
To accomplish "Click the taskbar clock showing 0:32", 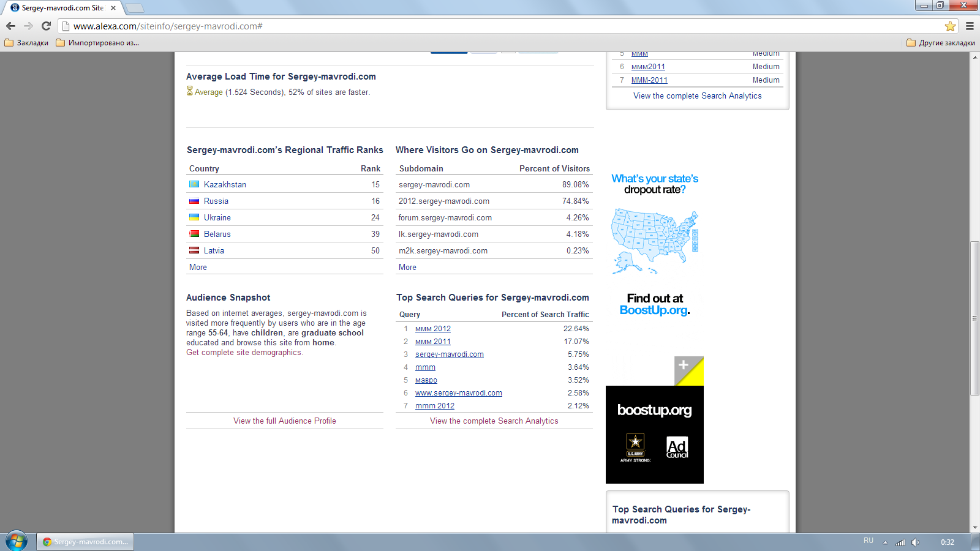I will click(948, 542).
